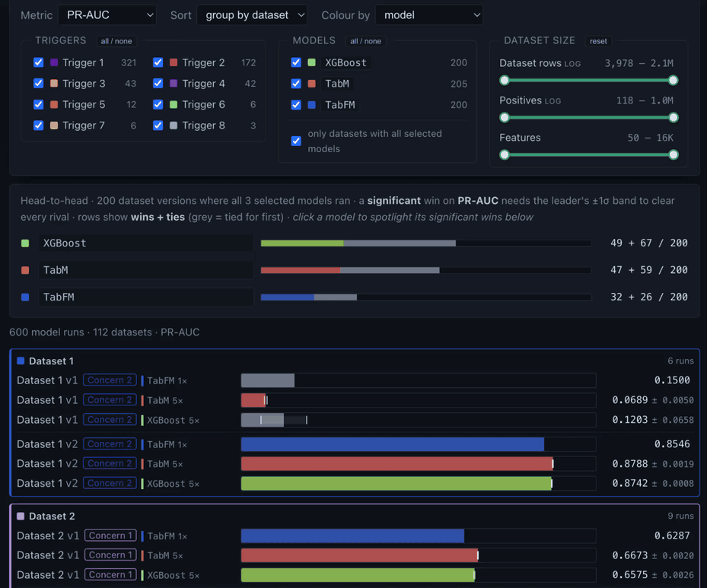
Task: Click the 49 + 67 / 200 tally
Action: [649, 243]
